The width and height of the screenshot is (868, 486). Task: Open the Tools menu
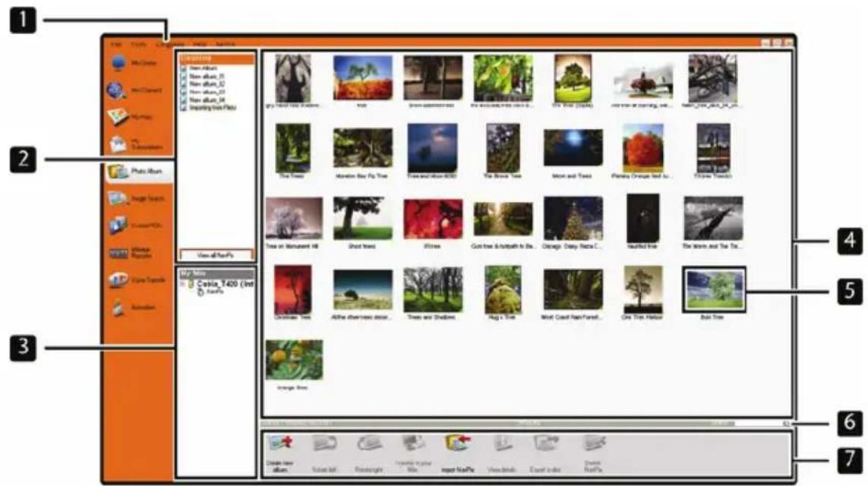pos(138,44)
